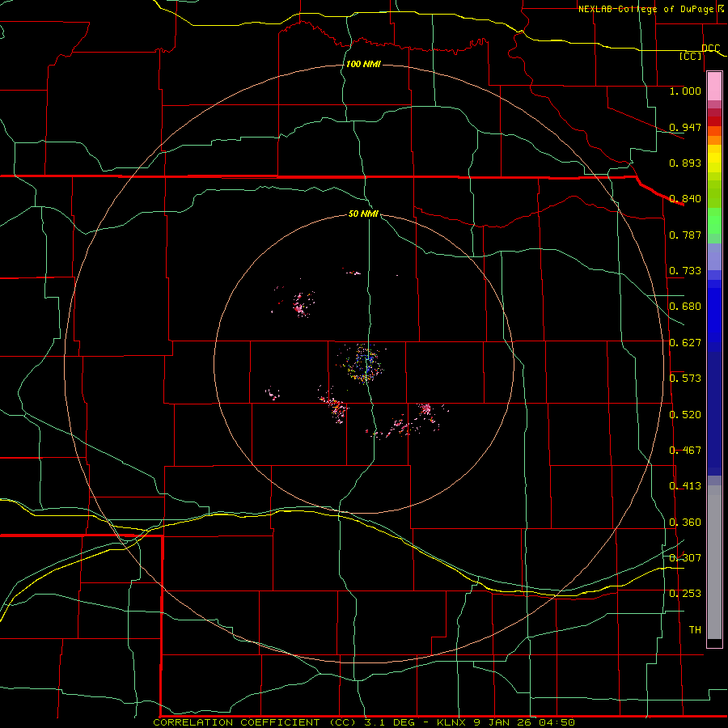Click the 04:50 timestamp
Image resolution: width=728 pixels, height=728 pixels.
tap(557, 722)
